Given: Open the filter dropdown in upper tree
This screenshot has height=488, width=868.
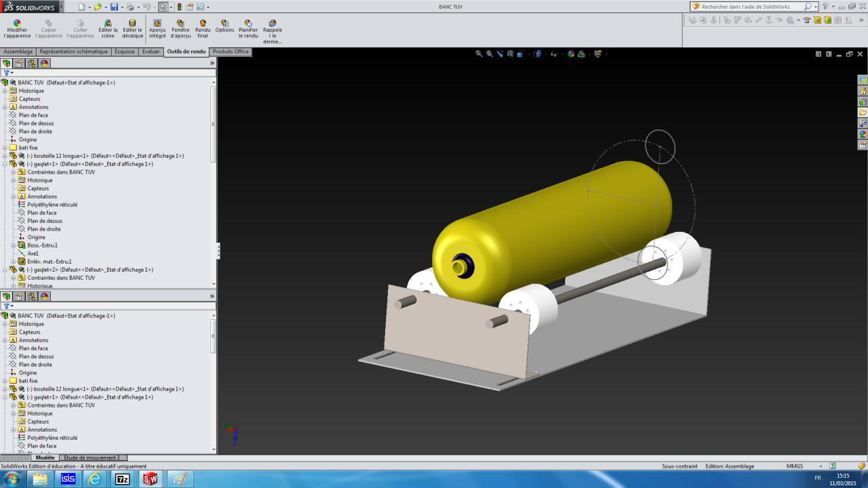Looking at the screenshot, I should point(9,73).
